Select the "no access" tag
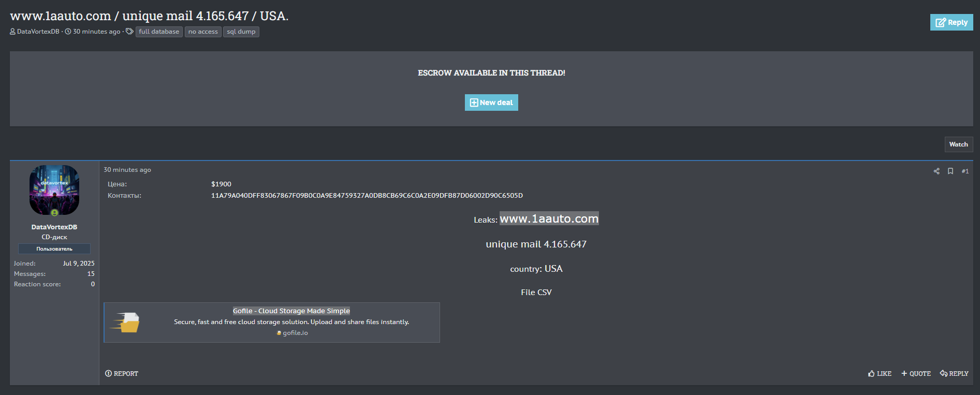Image resolution: width=980 pixels, height=395 pixels. pos(203,32)
